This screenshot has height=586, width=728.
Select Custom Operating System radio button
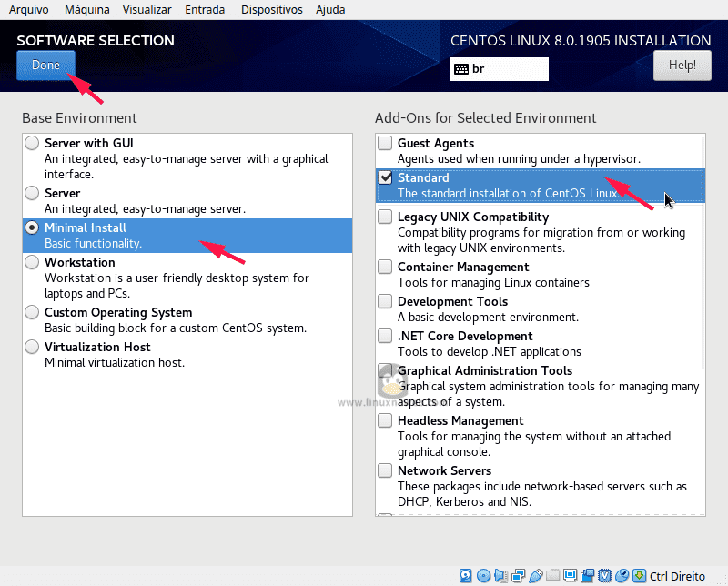pyautogui.click(x=32, y=312)
